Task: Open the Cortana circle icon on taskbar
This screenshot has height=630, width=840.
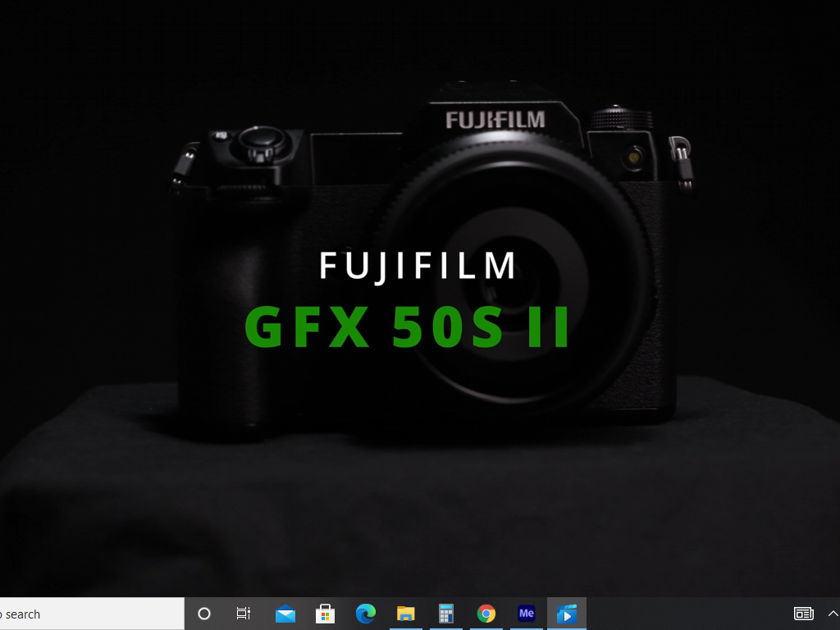Action: [x=204, y=614]
